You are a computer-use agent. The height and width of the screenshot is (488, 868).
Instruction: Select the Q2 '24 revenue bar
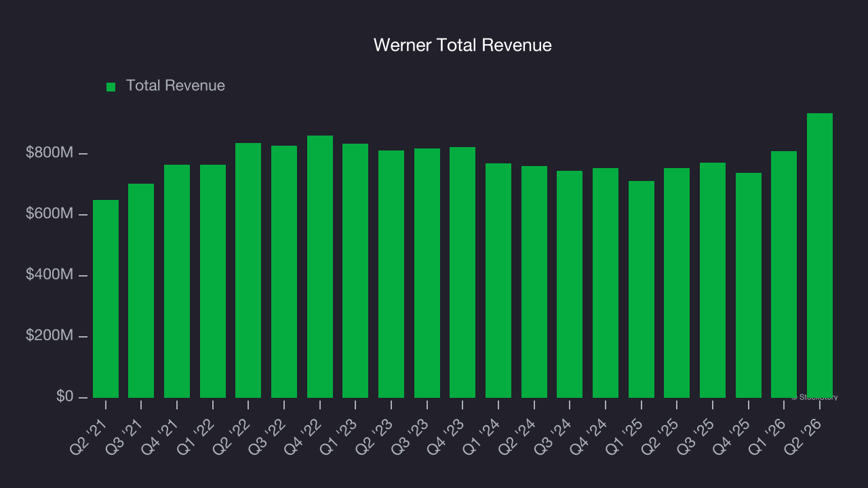[x=534, y=282]
